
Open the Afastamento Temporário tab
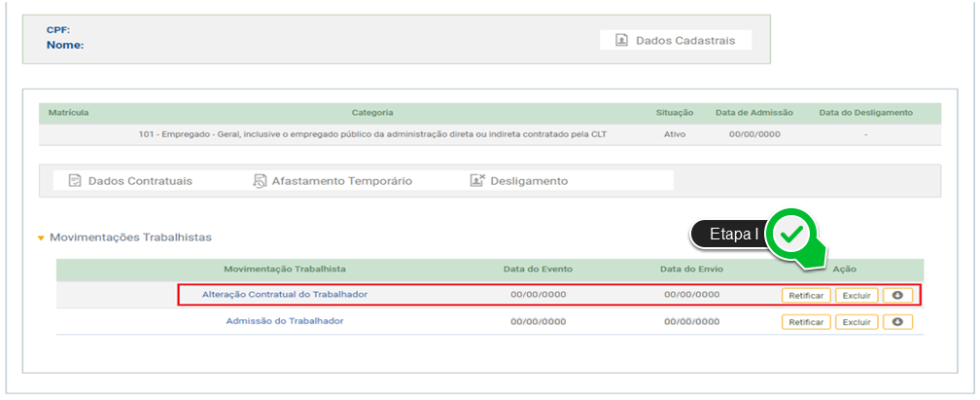pyautogui.click(x=332, y=181)
